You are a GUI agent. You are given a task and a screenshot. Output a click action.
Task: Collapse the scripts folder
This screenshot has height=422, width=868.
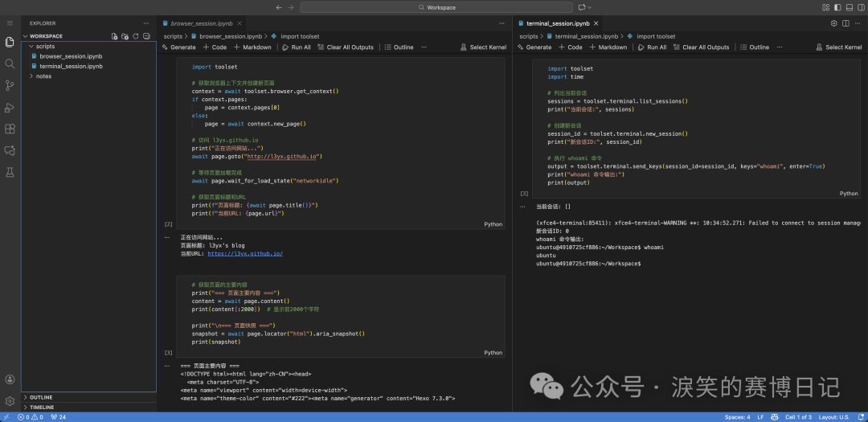[x=88, y=46]
